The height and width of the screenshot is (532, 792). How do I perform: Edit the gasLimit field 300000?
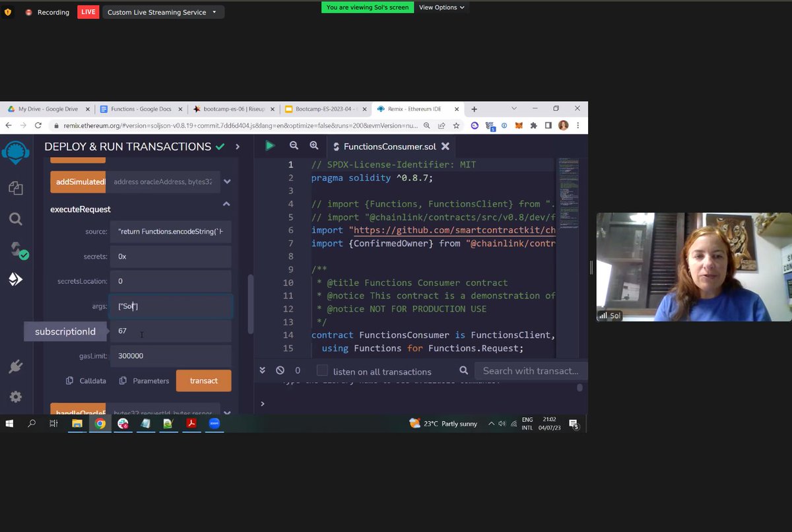pyautogui.click(x=171, y=356)
